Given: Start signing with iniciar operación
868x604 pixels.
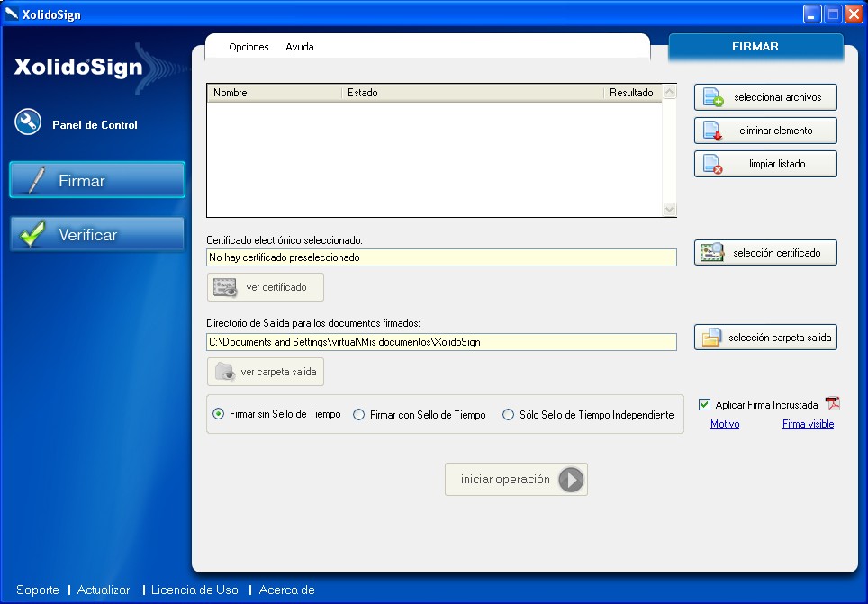Looking at the screenshot, I should [x=516, y=480].
